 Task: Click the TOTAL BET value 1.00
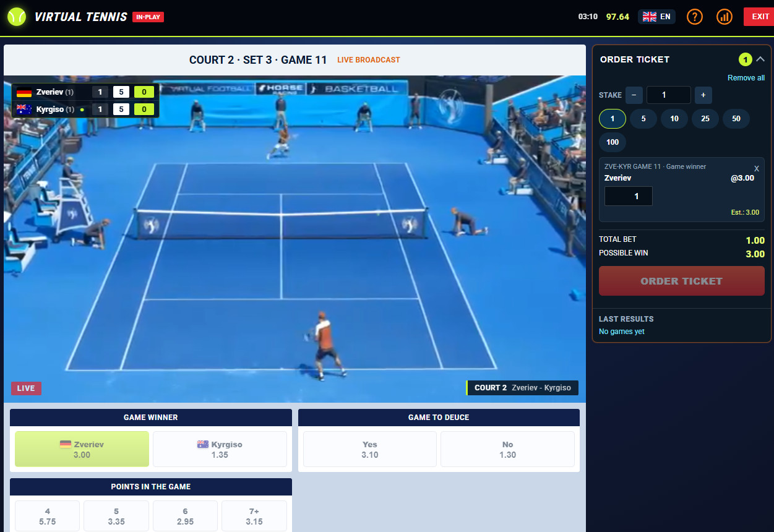(x=755, y=240)
